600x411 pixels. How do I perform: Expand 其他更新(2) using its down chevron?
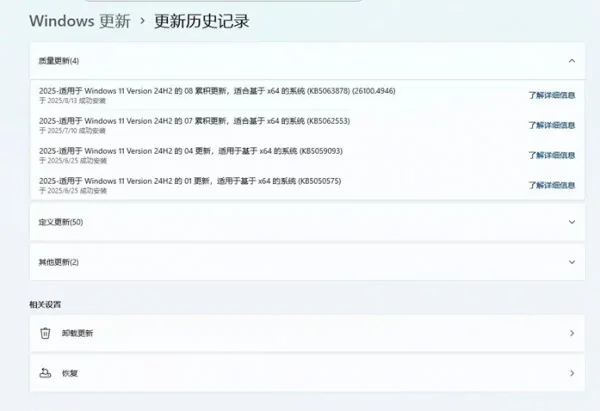tap(571, 262)
